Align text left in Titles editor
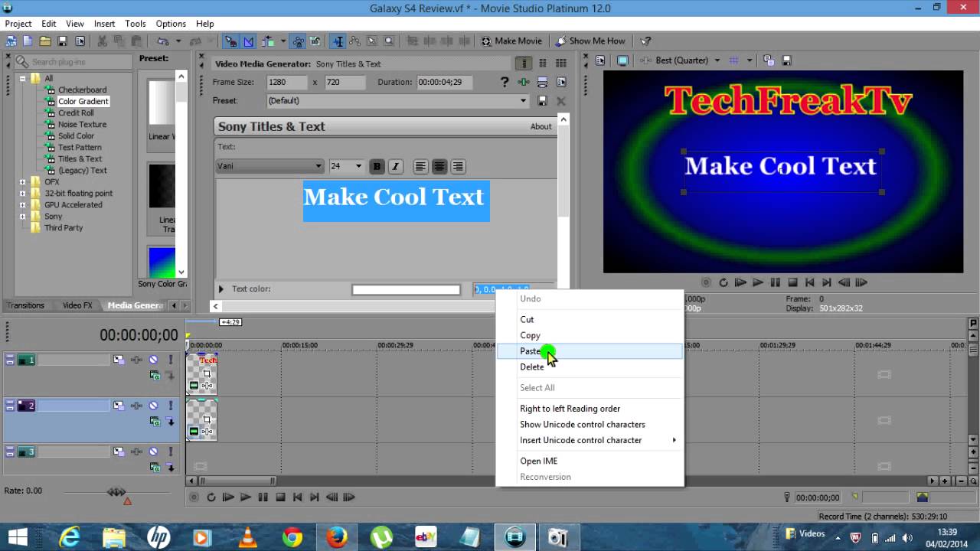The image size is (980, 551). [x=420, y=166]
